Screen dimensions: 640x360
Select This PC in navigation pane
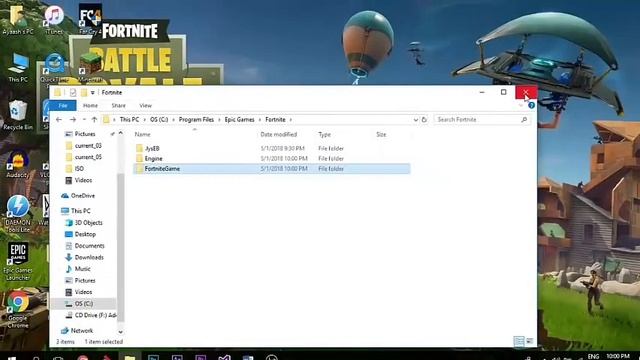80,211
